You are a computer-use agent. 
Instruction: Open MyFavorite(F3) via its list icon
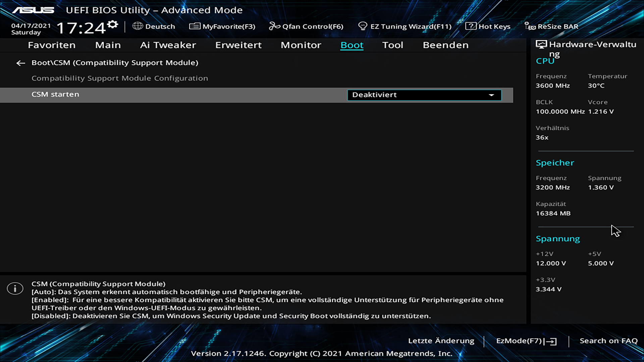[x=195, y=26]
